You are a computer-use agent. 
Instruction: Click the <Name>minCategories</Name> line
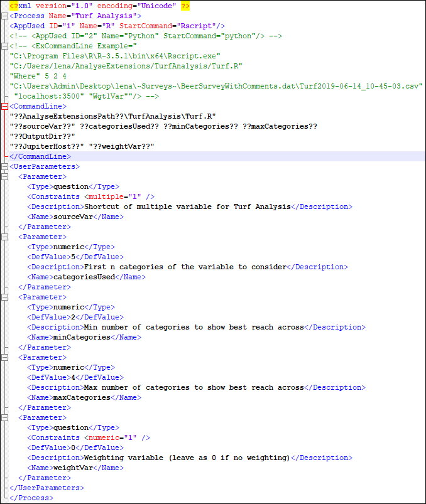84,337
